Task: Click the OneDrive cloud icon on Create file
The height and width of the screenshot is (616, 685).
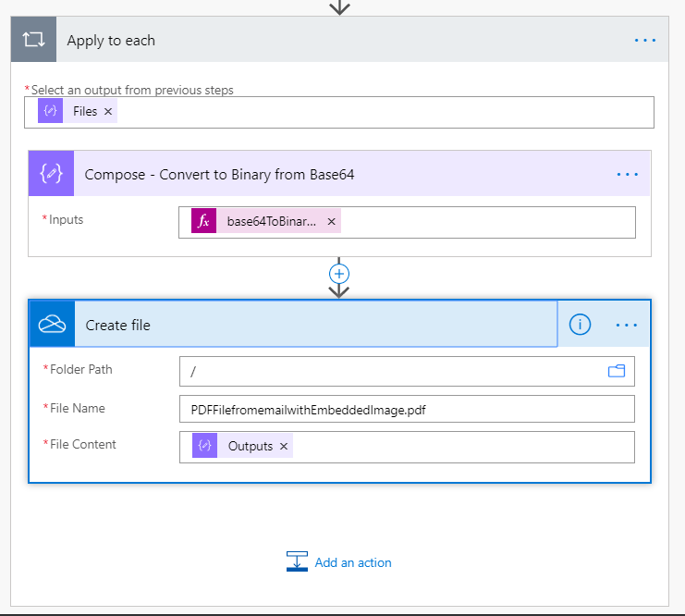Action: coord(52,325)
